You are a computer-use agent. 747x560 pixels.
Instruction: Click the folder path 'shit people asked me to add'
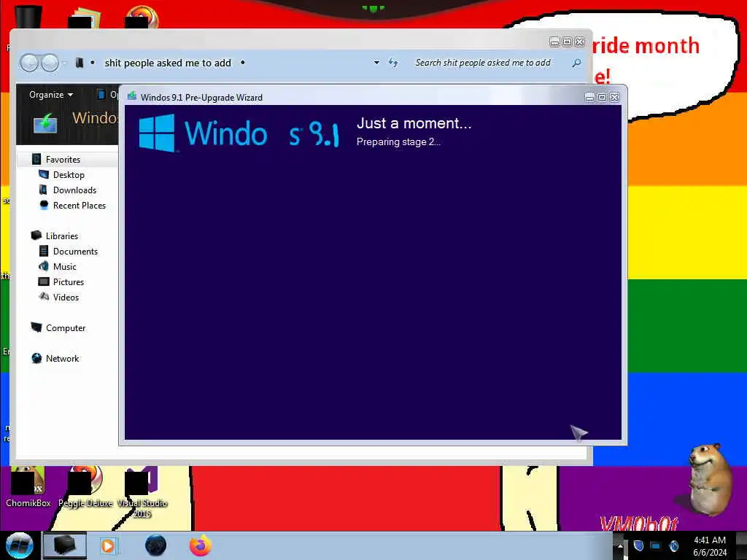pyautogui.click(x=168, y=63)
